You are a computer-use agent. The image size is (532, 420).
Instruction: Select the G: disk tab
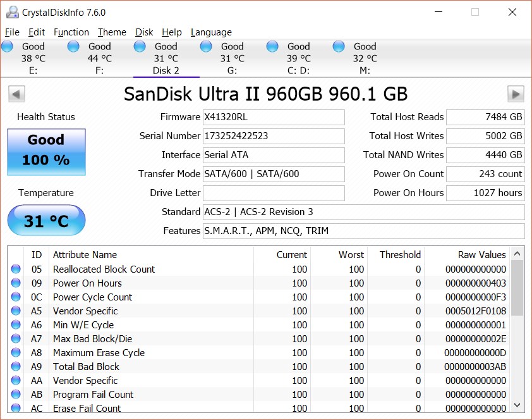[232, 58]
